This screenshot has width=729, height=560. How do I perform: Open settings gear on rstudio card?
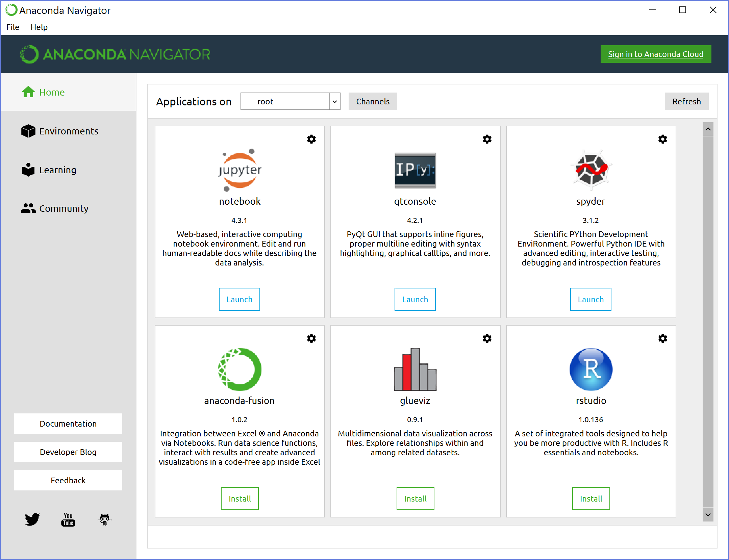662,338
